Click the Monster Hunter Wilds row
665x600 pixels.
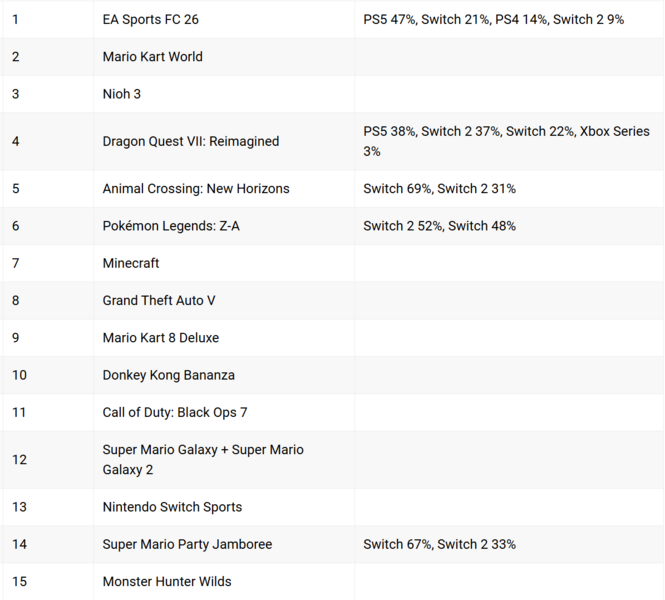pyautogui.click(x=166, y=581)
